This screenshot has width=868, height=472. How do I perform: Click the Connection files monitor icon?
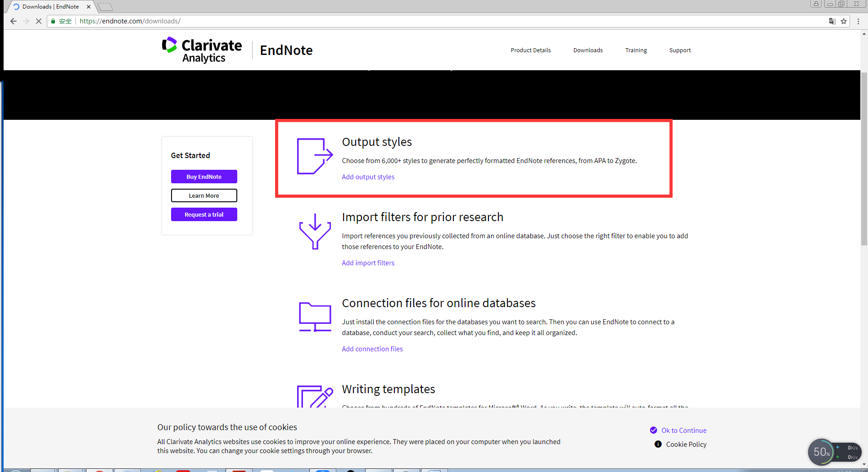(315, 317)
